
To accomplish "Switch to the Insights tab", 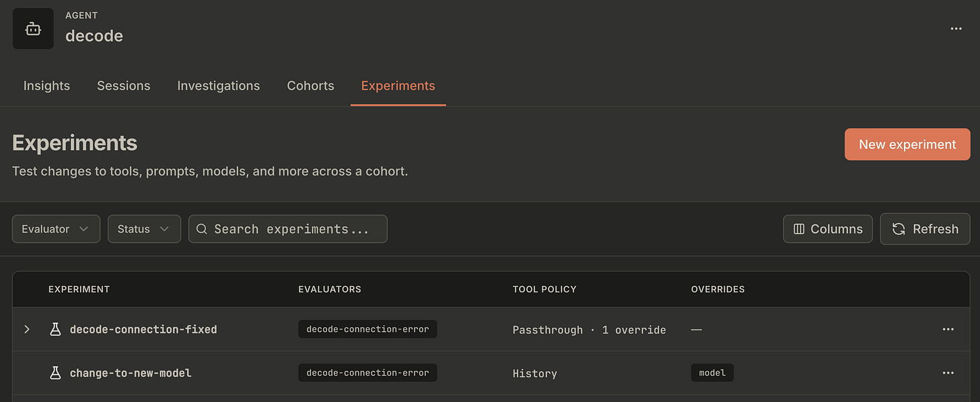I will click(46, 86).
